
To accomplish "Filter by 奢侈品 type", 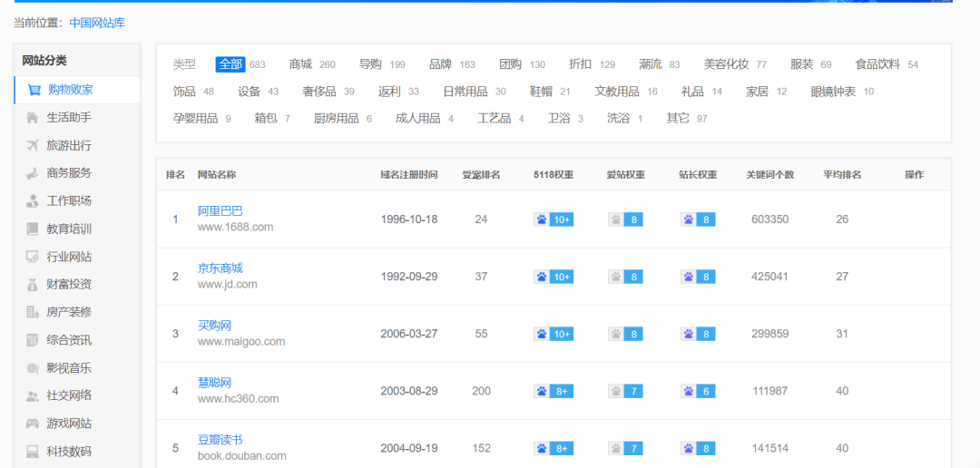I will tap(319, 92).
